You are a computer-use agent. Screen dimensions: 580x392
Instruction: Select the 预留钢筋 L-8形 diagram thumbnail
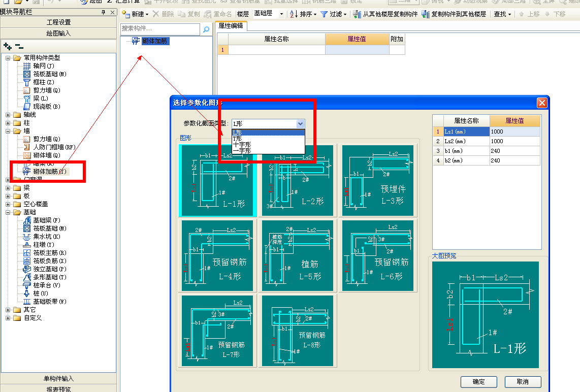point(298,331)
